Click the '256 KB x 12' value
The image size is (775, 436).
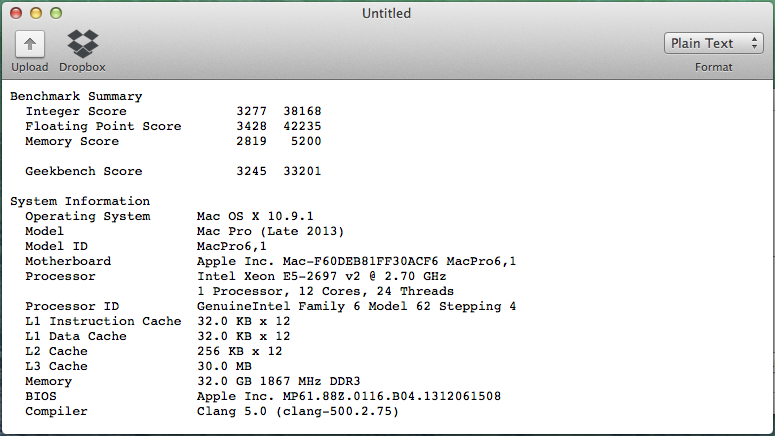240,351
